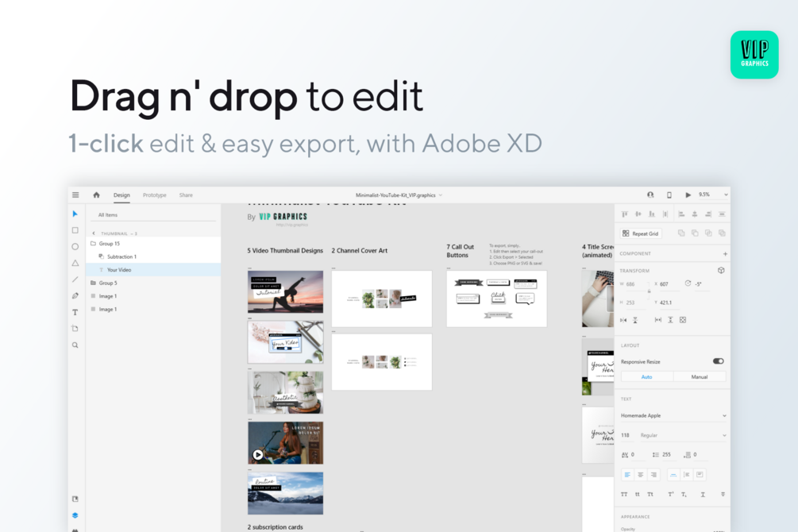Click the VIP Graphics logo badge
This screenshot has height=532, width=798.
pyautogui.click(x=754, y=55)
